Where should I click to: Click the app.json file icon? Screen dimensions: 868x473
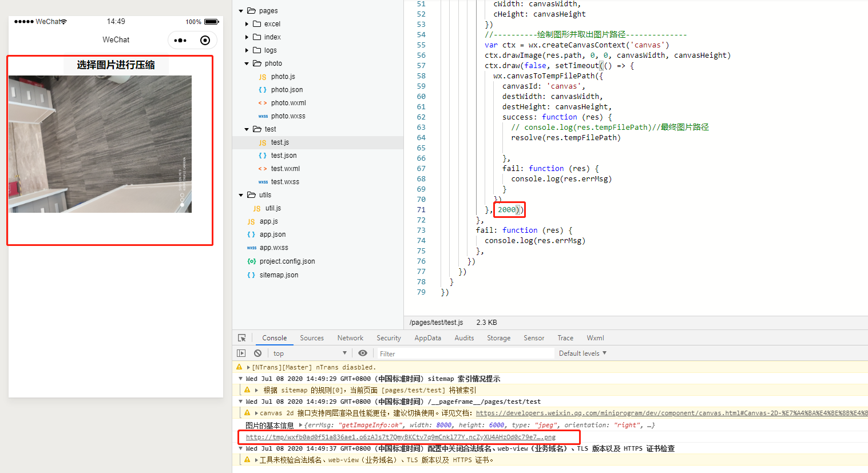(x=251, y=234)
